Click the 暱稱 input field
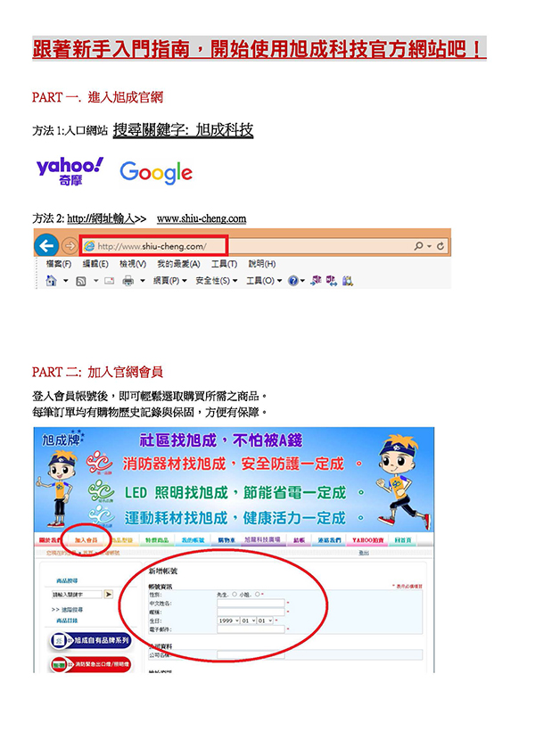 [x=251, y=612]
